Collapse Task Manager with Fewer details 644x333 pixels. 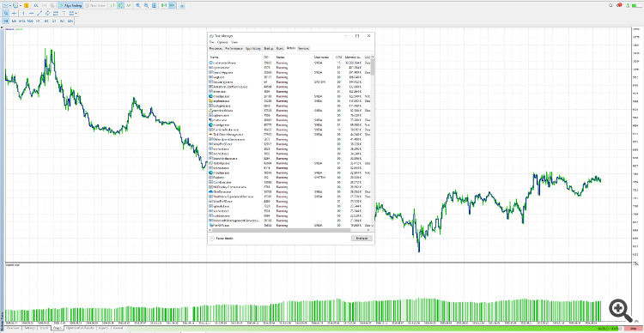click(222, 238)
